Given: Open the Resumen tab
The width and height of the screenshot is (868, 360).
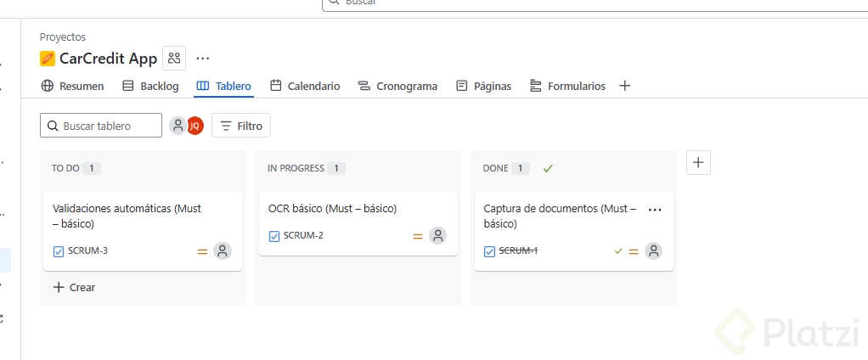Looking at the screenshot, I should pyautogui.click(x=72, y=86).
